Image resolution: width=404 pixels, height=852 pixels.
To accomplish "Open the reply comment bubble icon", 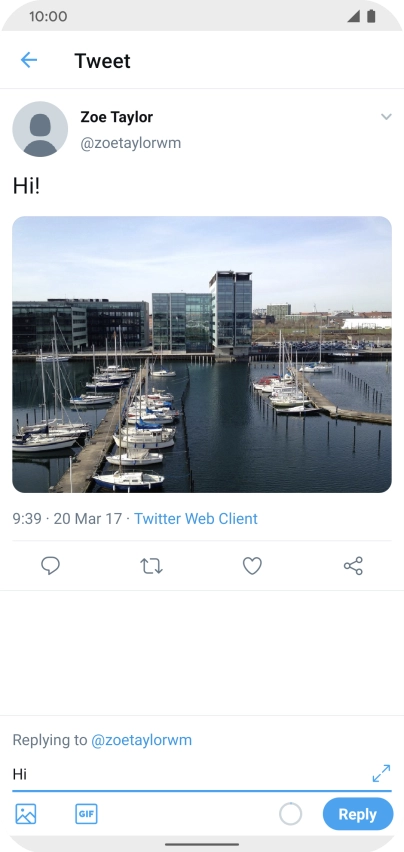I will [50, 566].
